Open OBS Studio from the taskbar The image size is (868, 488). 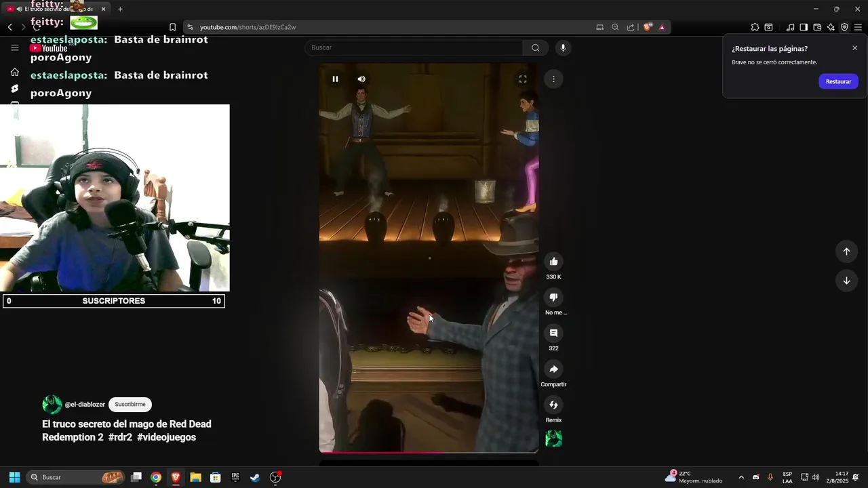(x=275, y=477)
